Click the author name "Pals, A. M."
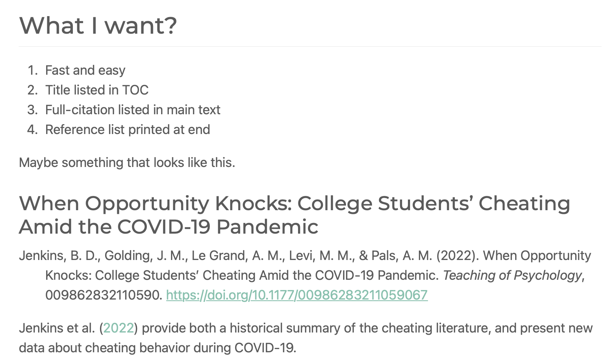The height and width of the screenshot is (364, 610). [402, 256]
